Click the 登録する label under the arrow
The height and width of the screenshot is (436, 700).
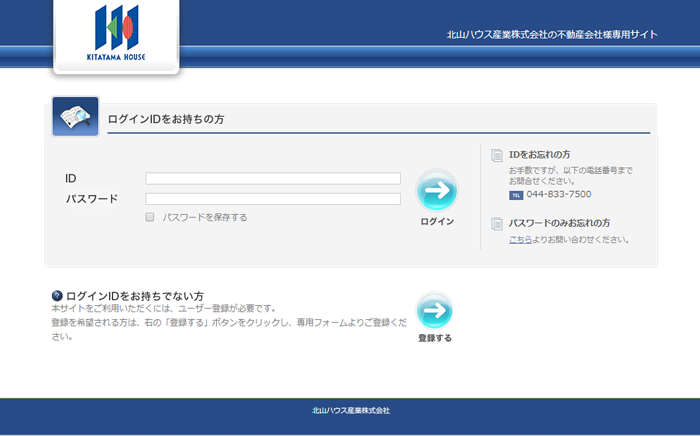pos(435,338)
